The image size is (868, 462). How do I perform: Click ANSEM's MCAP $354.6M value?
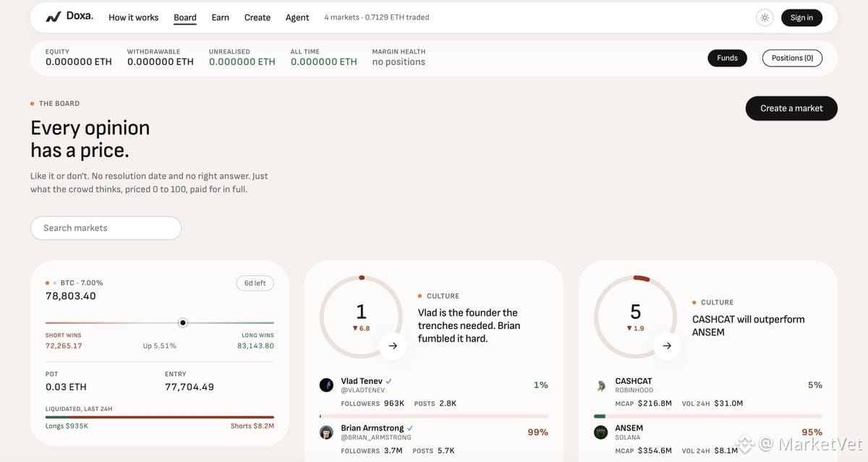[655, 450]
